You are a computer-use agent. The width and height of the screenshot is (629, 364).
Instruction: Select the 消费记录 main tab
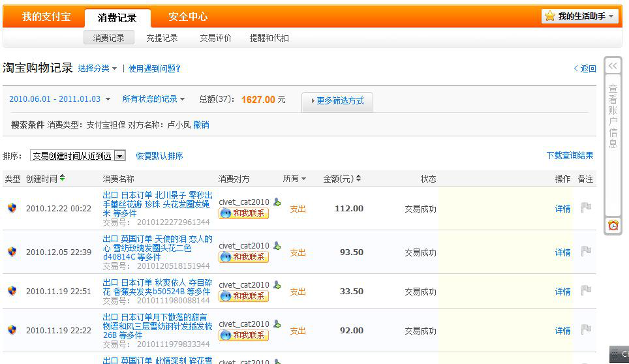[x=117, y=18]
